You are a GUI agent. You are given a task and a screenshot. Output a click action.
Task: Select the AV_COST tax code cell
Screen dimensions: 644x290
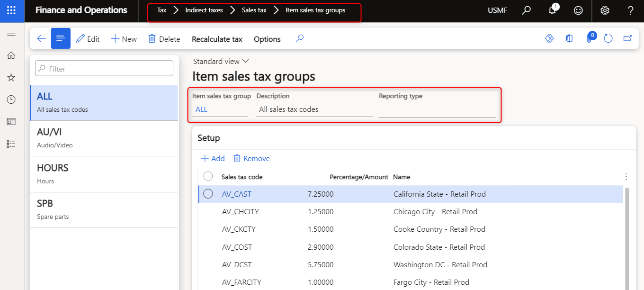[x=237, y=247]
